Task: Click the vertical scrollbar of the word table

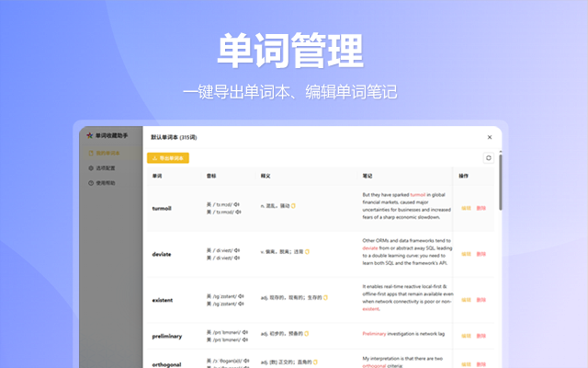Action: (500, 182)
